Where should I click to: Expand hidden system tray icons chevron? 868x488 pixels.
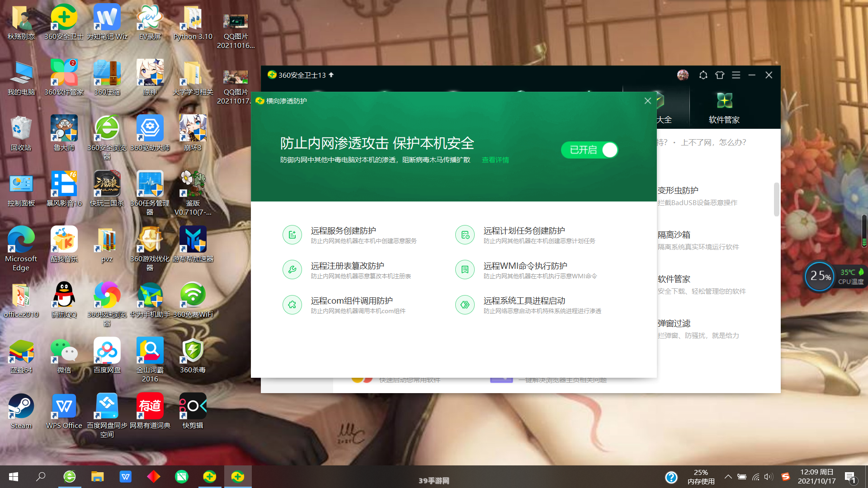(728, 477)
